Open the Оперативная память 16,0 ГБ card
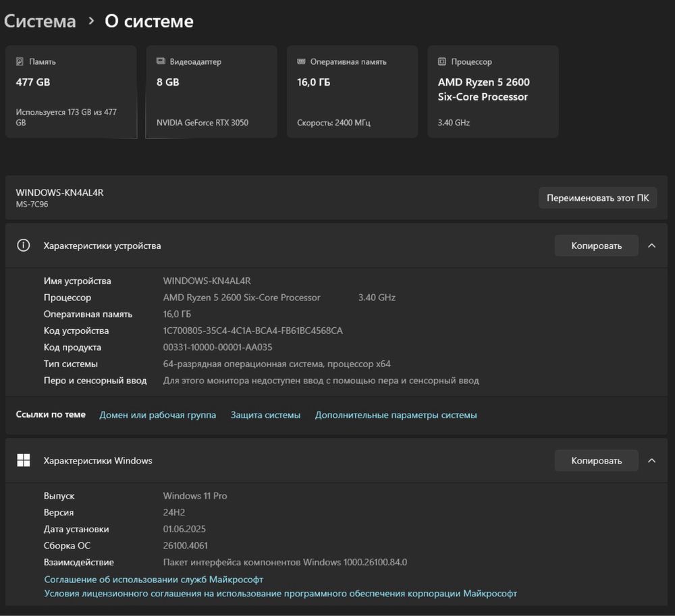 click(352, 92)
